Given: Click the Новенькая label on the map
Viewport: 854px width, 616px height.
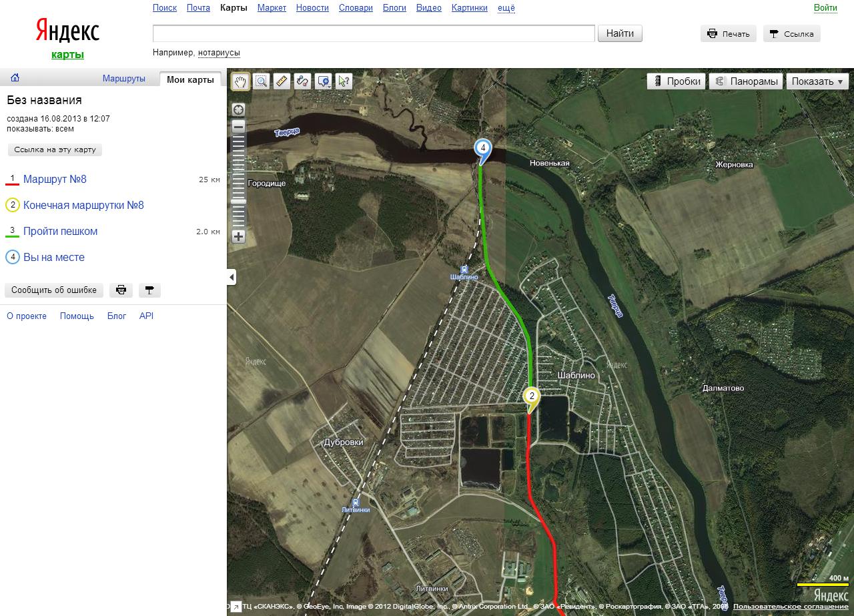Looking at the screenshot, I should 550,163.
